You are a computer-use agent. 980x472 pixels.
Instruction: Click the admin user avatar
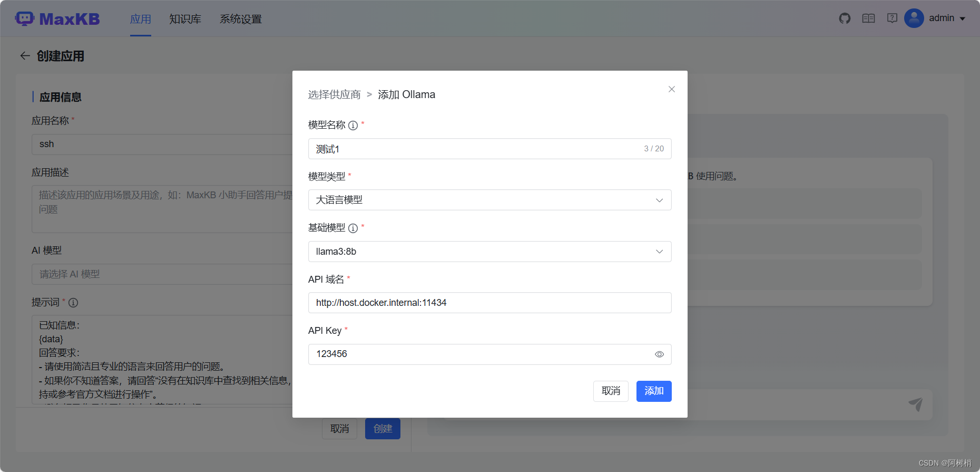[x=914, y=18]
